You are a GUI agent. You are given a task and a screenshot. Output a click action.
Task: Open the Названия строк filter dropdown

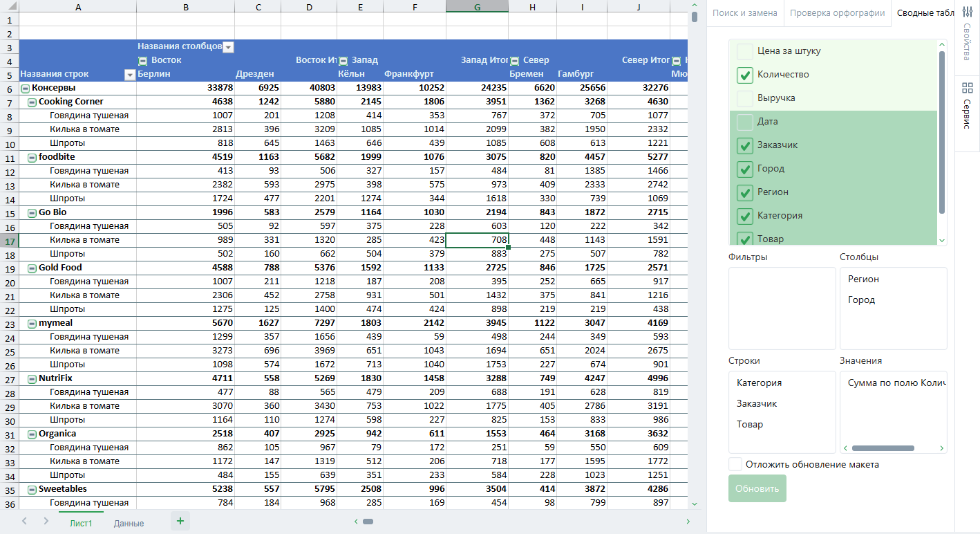pos(129,75)
